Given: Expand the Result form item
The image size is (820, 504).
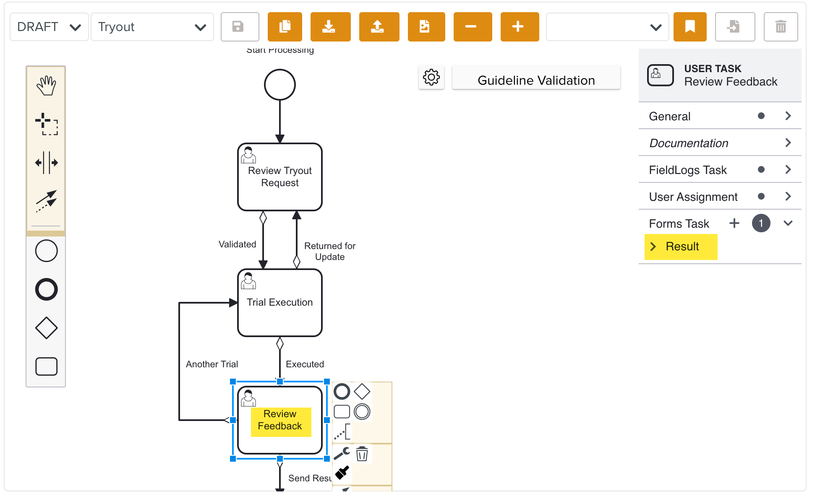Looking at the screenshot, I should (653, 247).
